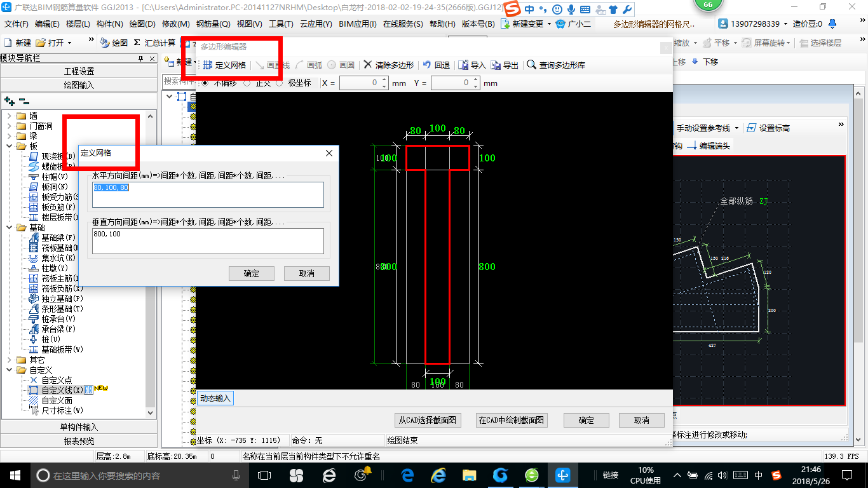
Task: Open Windows Start menu
Action: tap(15, 475)
